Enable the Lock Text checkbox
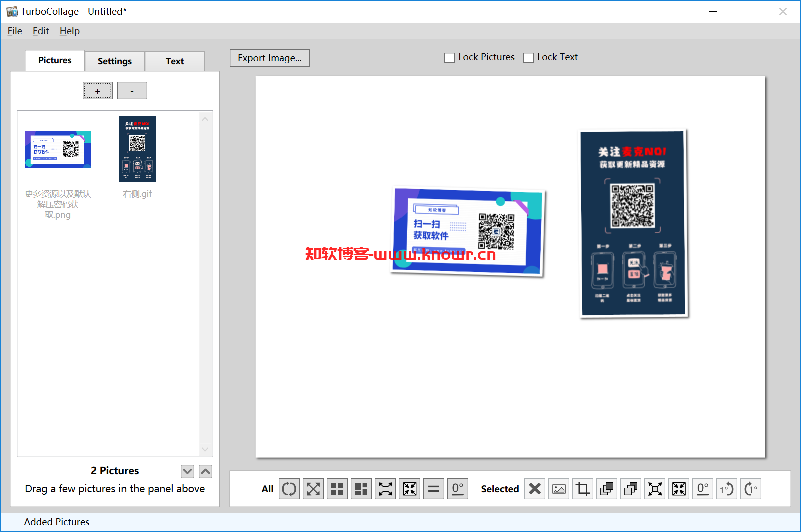This screenshot has height=532, width=801. coord(528,58)
